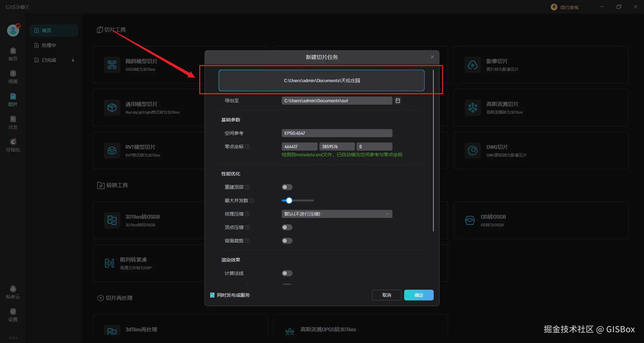This screenshot has height=343, width=644.
Task: Open 设置 in the sidebar
Action: pyautogui.click(x=13, y=315)
